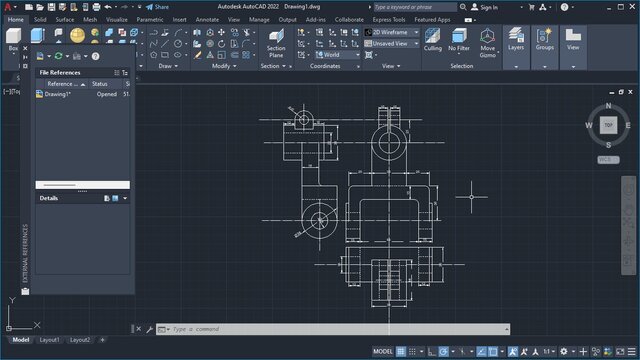
Task: Click the Undo arrow icon
Action: pyautogui.click(x=108, y=7)
